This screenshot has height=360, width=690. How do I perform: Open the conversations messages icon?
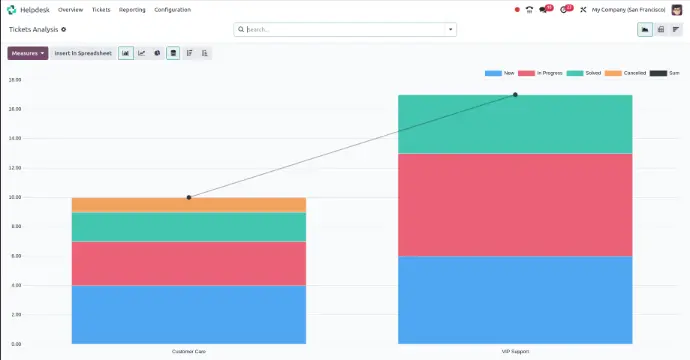click(x=545, y=9)
